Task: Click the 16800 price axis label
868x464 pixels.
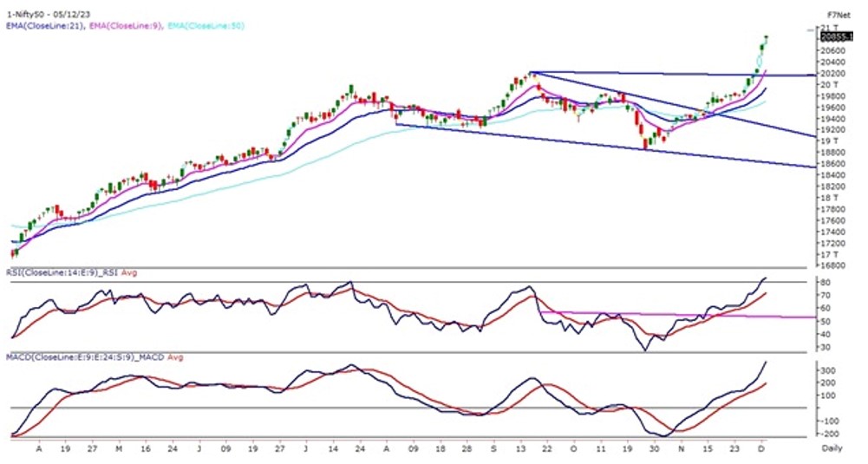Action: tap(833, 265)
